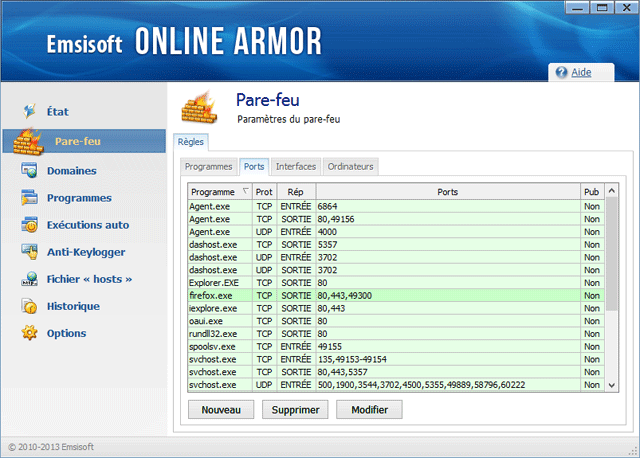This screenshot has width=640, height=458.
Task: Select the Explorer.EXE row
Action: pos(396,282)
